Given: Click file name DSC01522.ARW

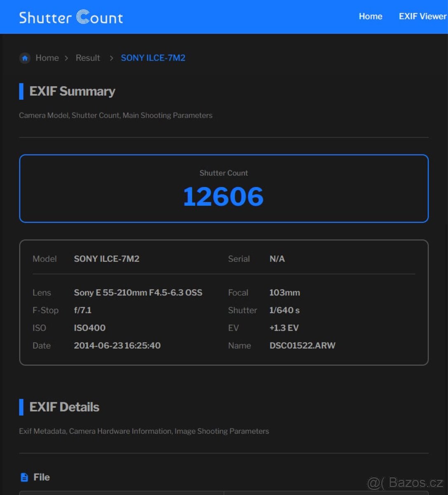Looking at the screenshot, I should coord(303,346).
